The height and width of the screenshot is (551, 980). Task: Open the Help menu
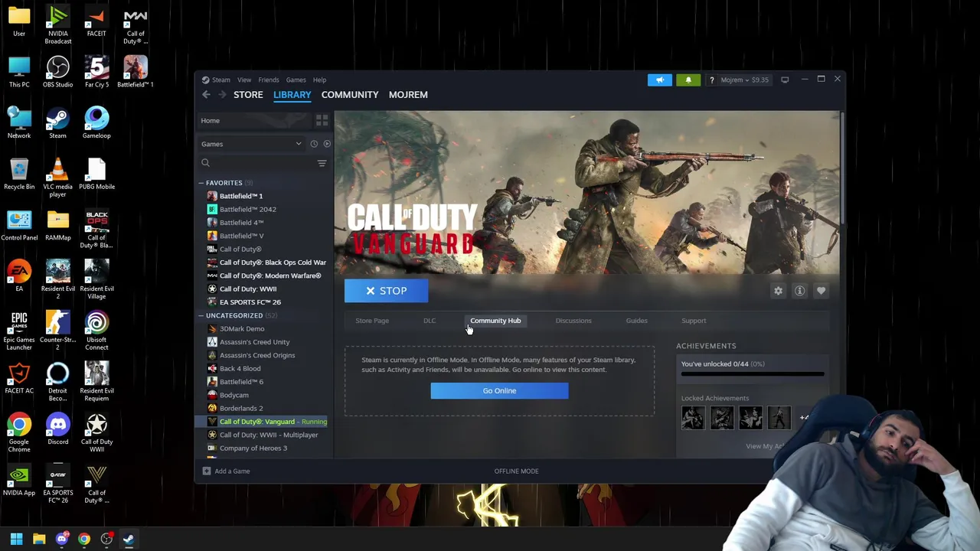319,80
